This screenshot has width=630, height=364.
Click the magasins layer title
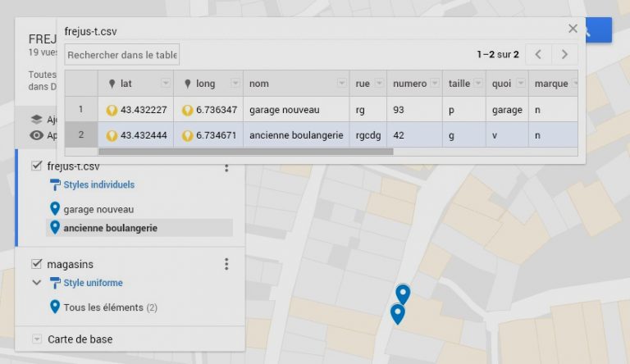(x=71, y=264)
